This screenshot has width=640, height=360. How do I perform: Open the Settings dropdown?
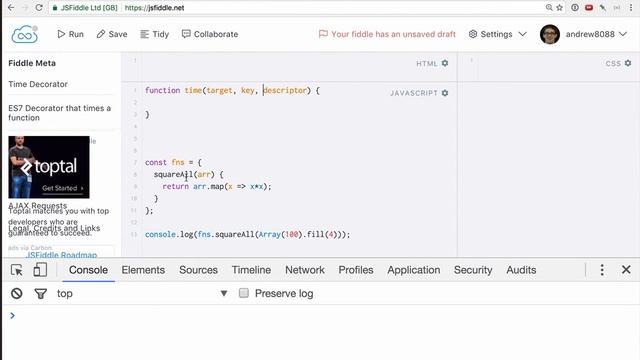click(497, 34)
